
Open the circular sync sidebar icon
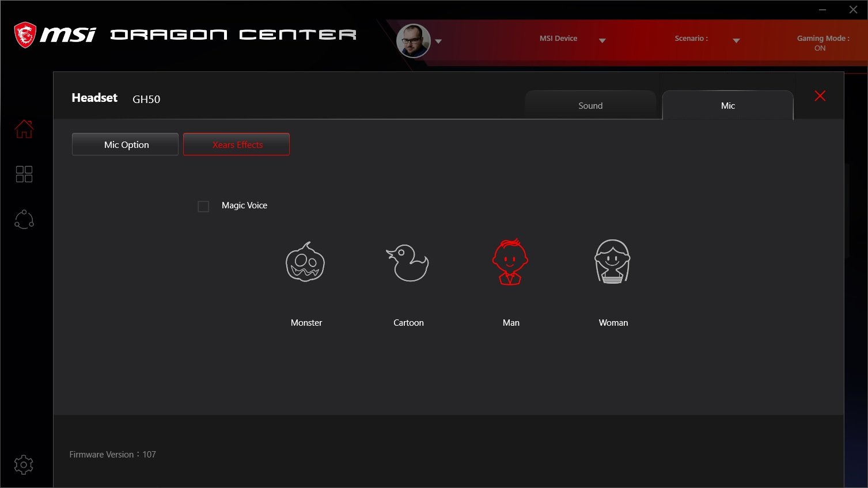point(24,219)
